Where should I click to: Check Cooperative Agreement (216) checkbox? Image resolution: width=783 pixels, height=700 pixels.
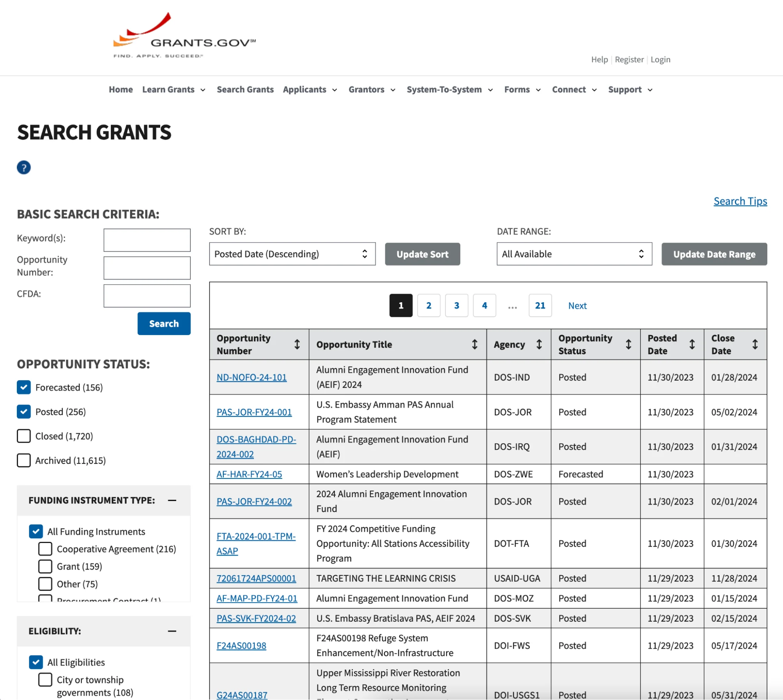tap(45, 549)
